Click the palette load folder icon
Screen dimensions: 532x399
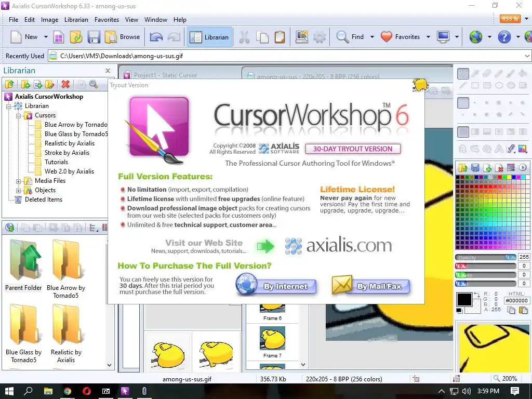(463, 167)
